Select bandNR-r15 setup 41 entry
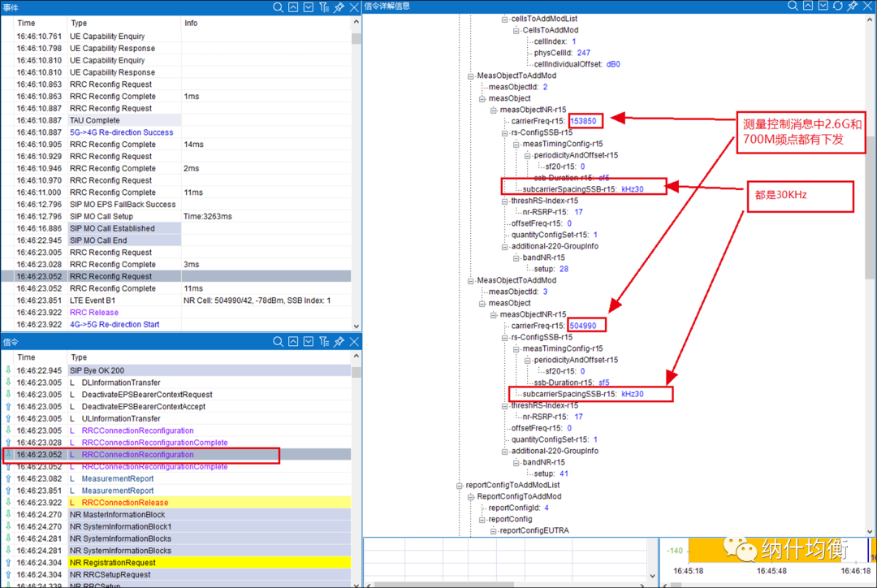Viewport: 877px width, 588px height. pyautogui.click(x=551, y=473)
